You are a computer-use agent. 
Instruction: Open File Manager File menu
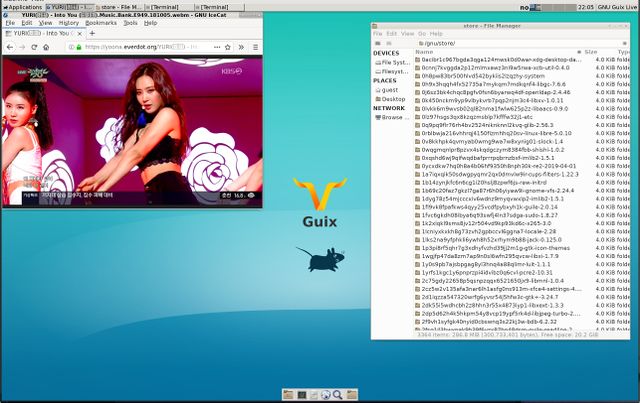378,33
